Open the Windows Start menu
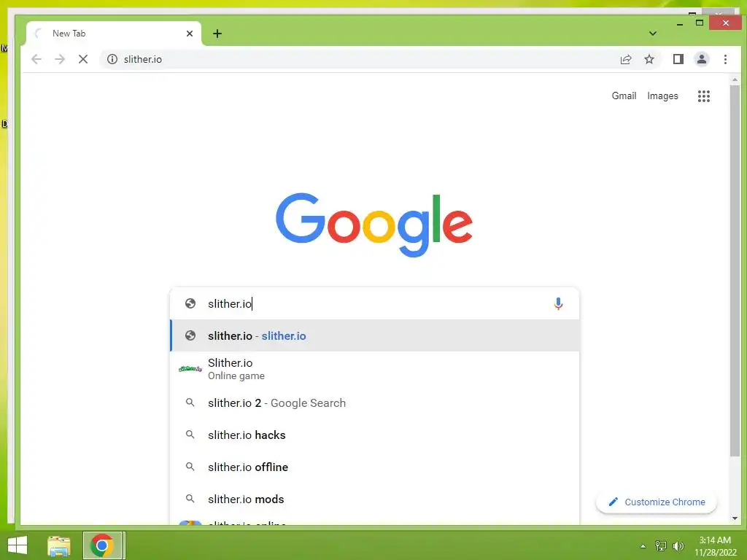The height and width of the screenshot is (560, 747). pyautogui.click(x=18, y=545)
